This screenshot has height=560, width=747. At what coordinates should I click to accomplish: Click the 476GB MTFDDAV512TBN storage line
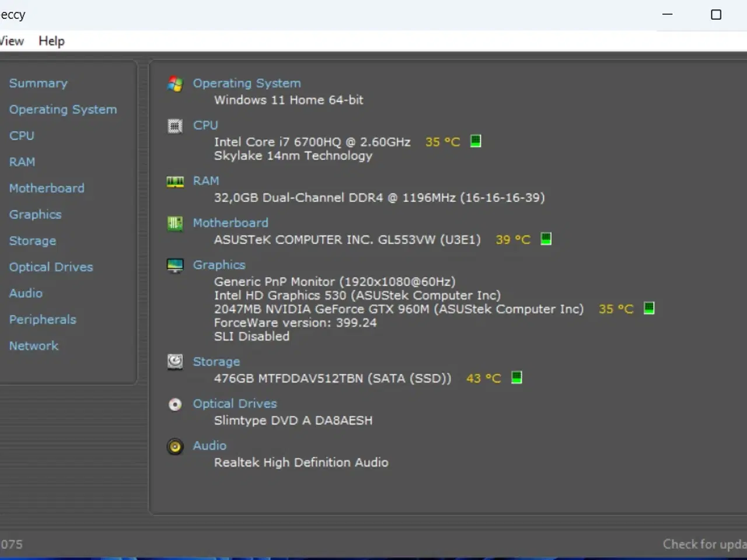(333, 378)
